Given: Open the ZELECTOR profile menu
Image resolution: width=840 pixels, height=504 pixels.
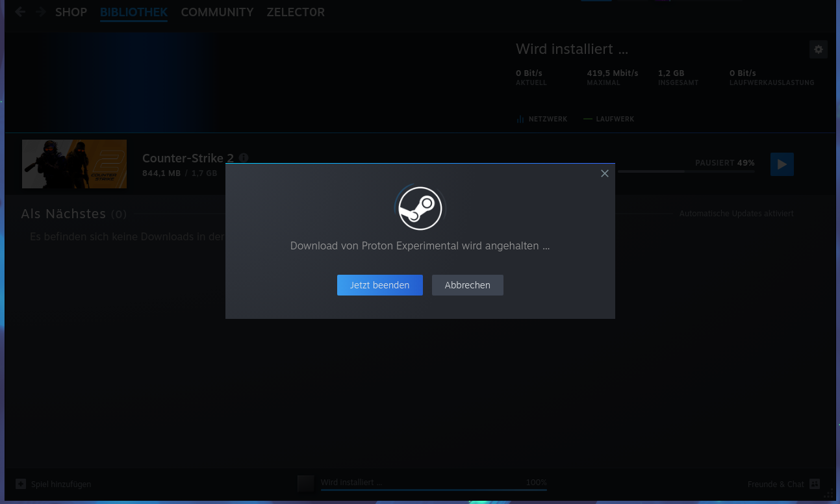Looking at the screenshot, I should [x=296, y=12].
